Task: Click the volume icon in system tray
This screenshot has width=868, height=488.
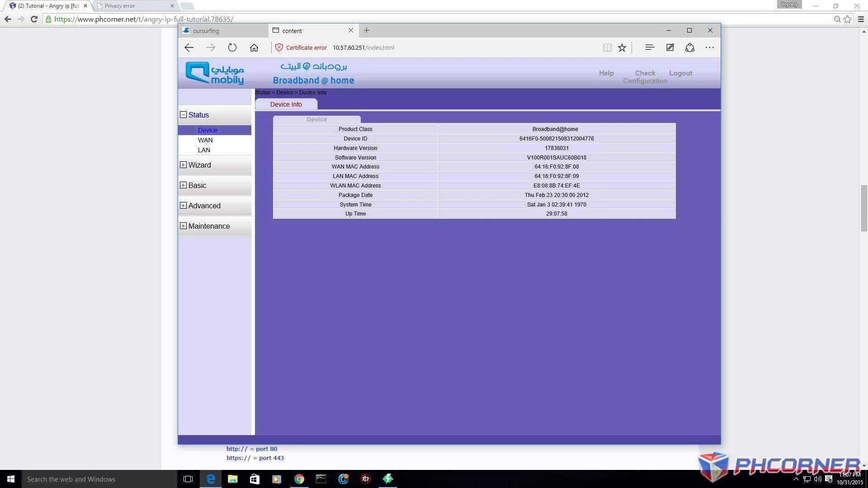Action: 817,479
